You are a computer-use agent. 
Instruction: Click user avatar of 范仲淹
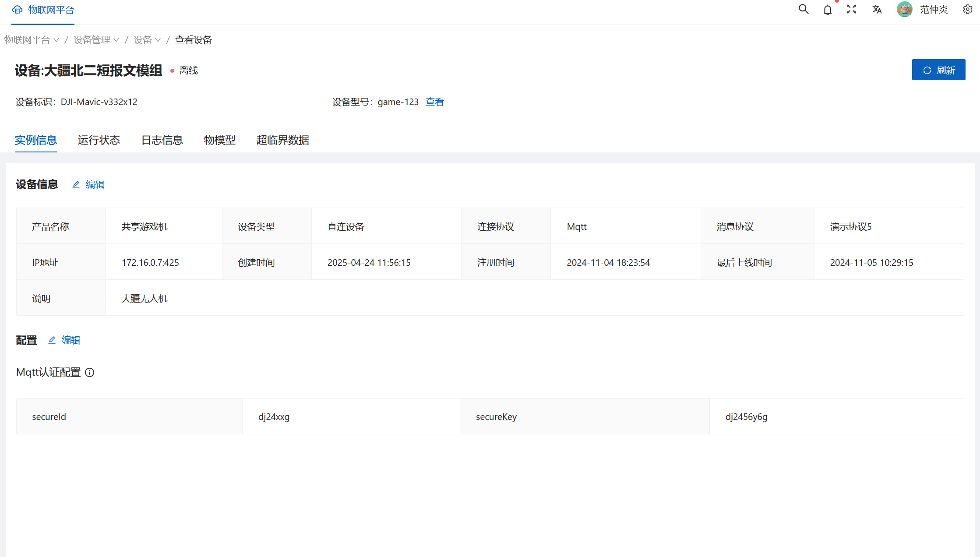coord(904,9)
